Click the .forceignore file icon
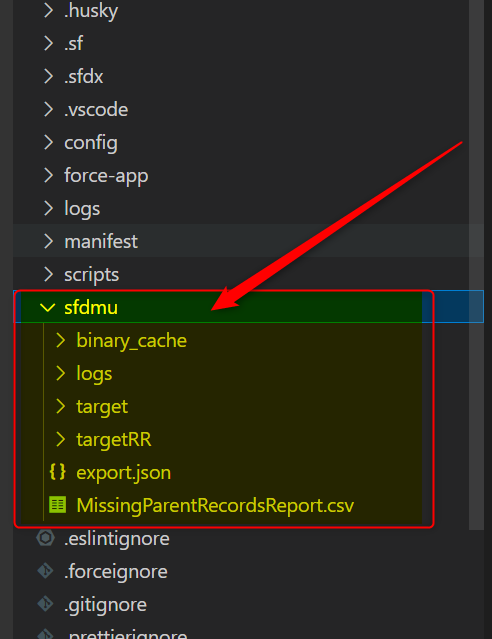Image resolution: width=492 pixels, height=639 pixels. pyautogui.click(x=45, y=571)
